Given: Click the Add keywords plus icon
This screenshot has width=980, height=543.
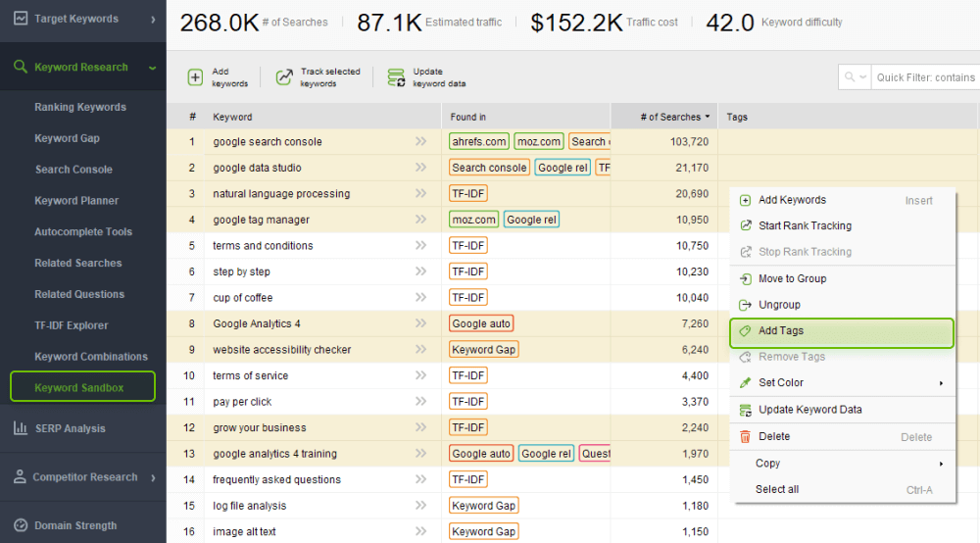Looking at the screenshot, I should [x=195, y=77].
